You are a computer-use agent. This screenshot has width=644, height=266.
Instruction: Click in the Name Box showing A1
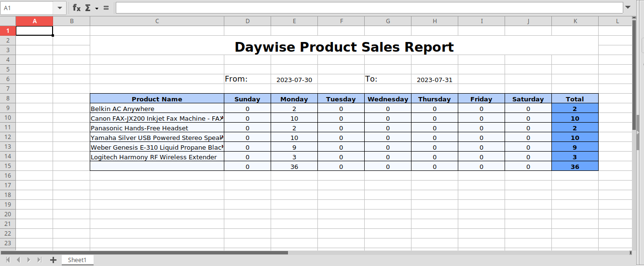click(x=27, y=8)
